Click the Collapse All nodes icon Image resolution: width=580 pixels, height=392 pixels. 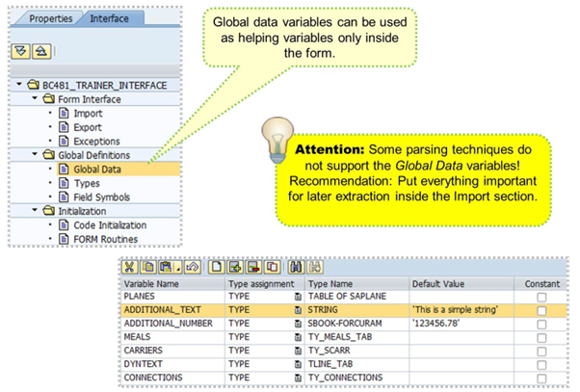[40, 51]
